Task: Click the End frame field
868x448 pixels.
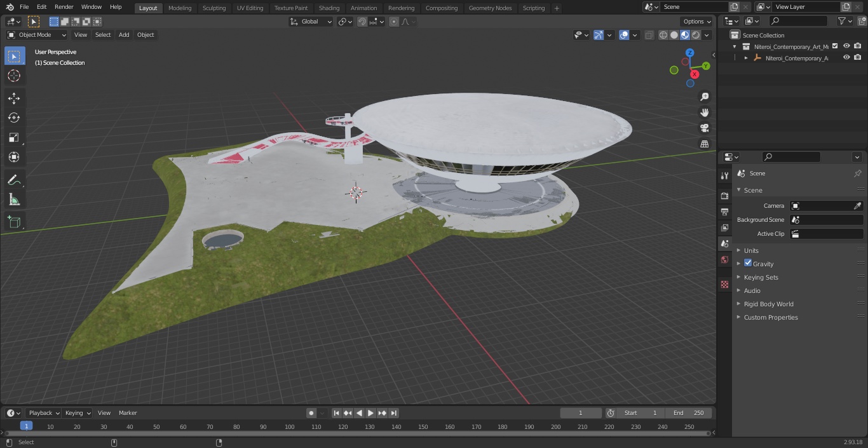Action: click(x=689, y=413)
